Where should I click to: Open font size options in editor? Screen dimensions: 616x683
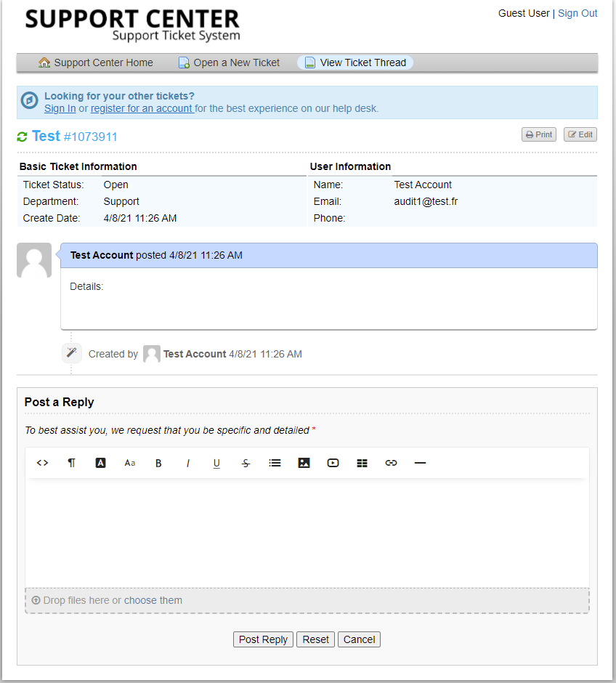tap(130, 463)
